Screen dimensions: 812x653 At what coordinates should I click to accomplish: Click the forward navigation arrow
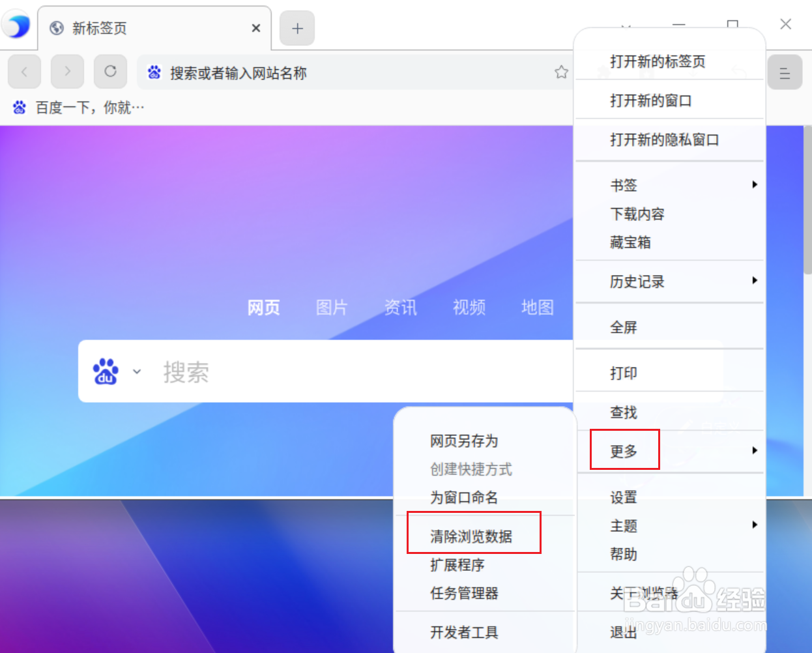[x=67, y=72]
